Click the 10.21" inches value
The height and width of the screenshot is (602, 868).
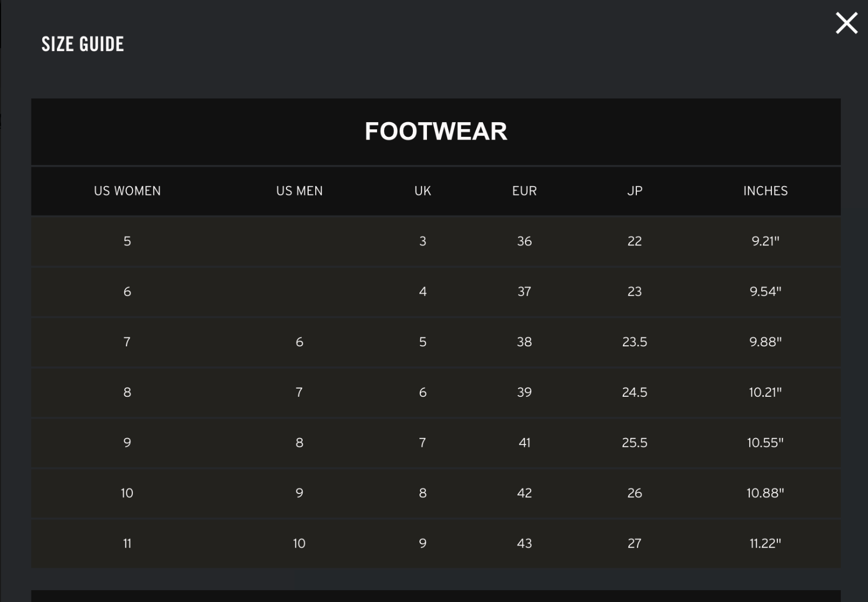click(765, 392)
